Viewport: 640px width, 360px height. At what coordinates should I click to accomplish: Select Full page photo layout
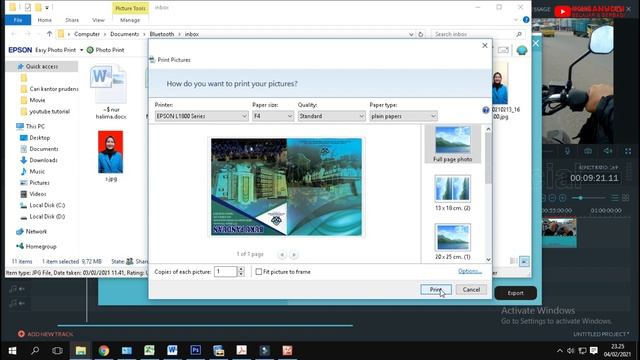453,144
